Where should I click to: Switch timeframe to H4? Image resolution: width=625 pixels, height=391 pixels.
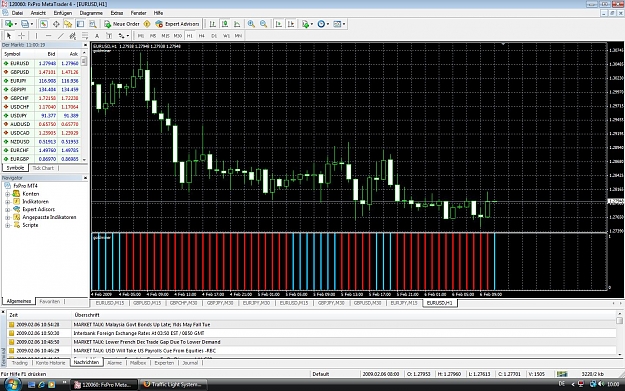tap(202, 36)
